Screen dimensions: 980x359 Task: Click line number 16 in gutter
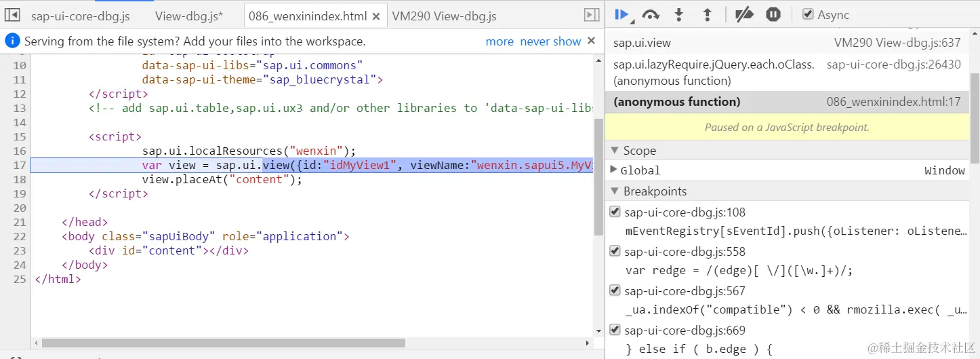19,151
